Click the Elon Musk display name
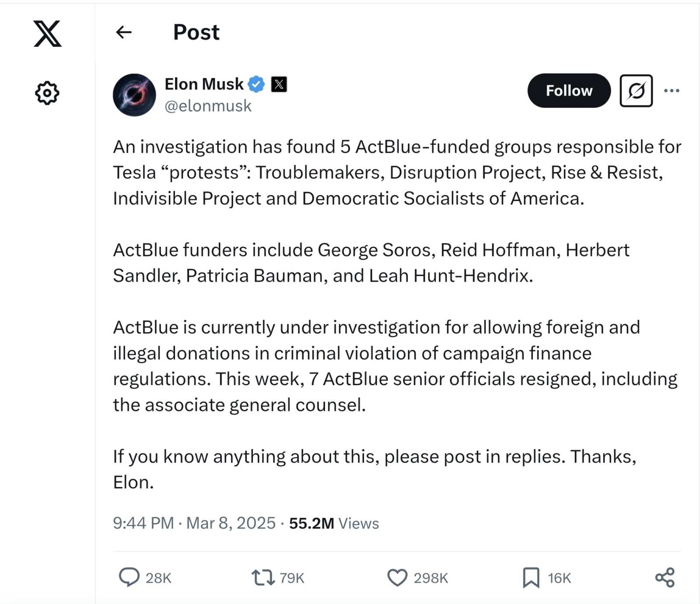 pos(204,84)
